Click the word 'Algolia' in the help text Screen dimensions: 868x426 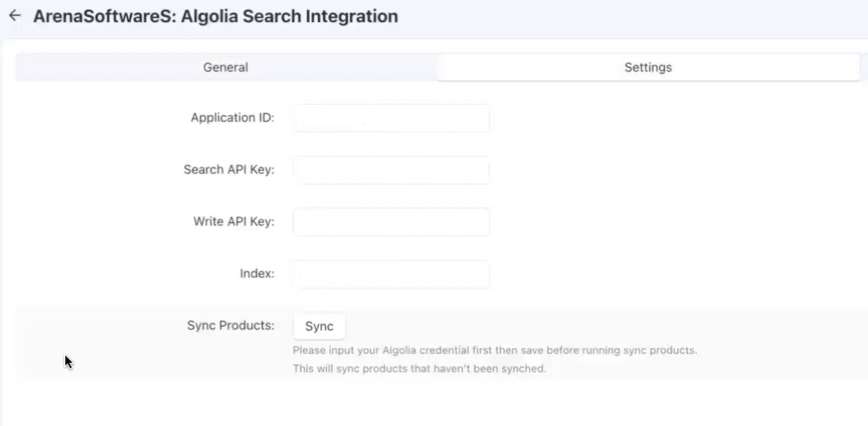tap(399, 350)
